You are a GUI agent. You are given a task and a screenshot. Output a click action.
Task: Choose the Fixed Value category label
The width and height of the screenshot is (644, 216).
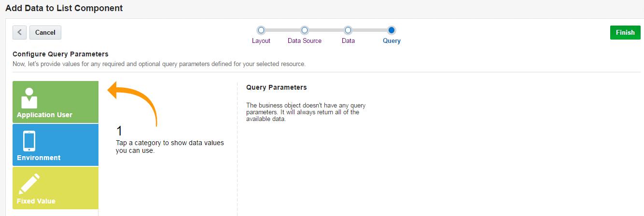[x=36, y=201]
